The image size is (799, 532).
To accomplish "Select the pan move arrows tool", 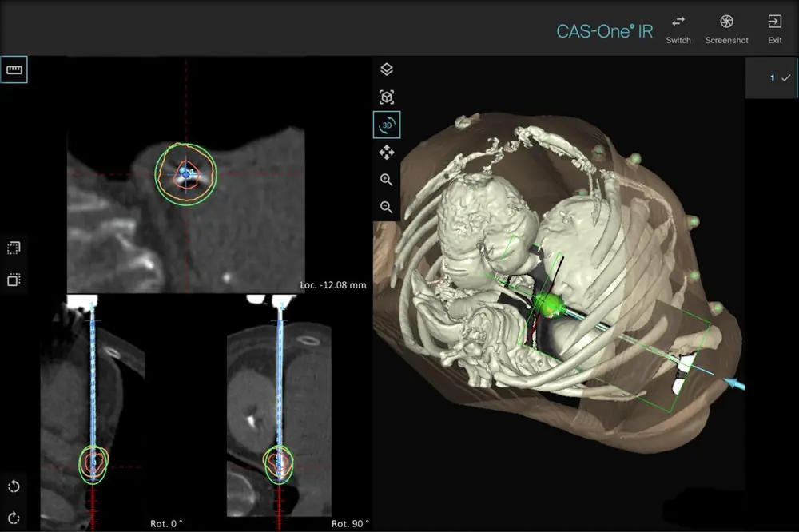I will (x=387, y=153).
